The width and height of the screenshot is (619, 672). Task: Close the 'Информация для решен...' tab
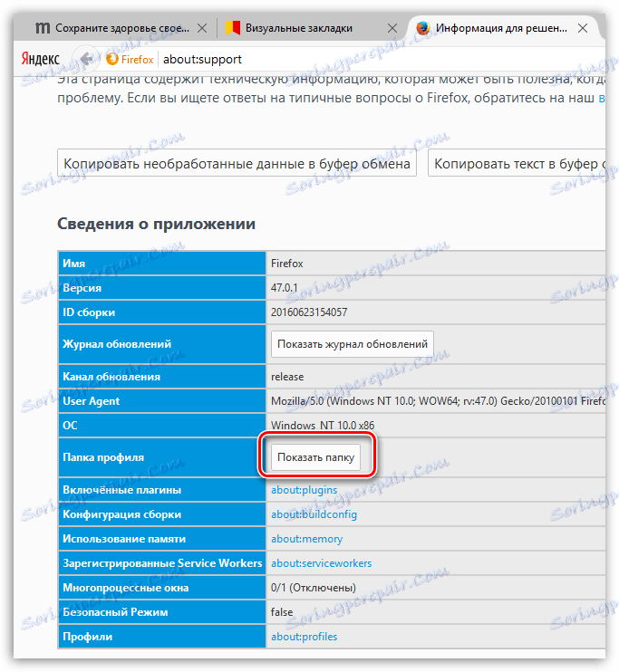pyautogui.click(x=583, y=28)
